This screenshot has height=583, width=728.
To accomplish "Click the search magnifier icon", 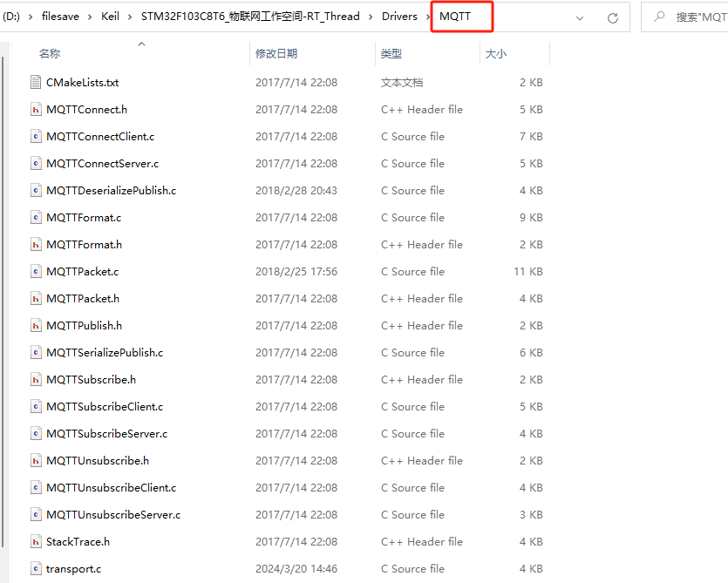I will point(659,17).
